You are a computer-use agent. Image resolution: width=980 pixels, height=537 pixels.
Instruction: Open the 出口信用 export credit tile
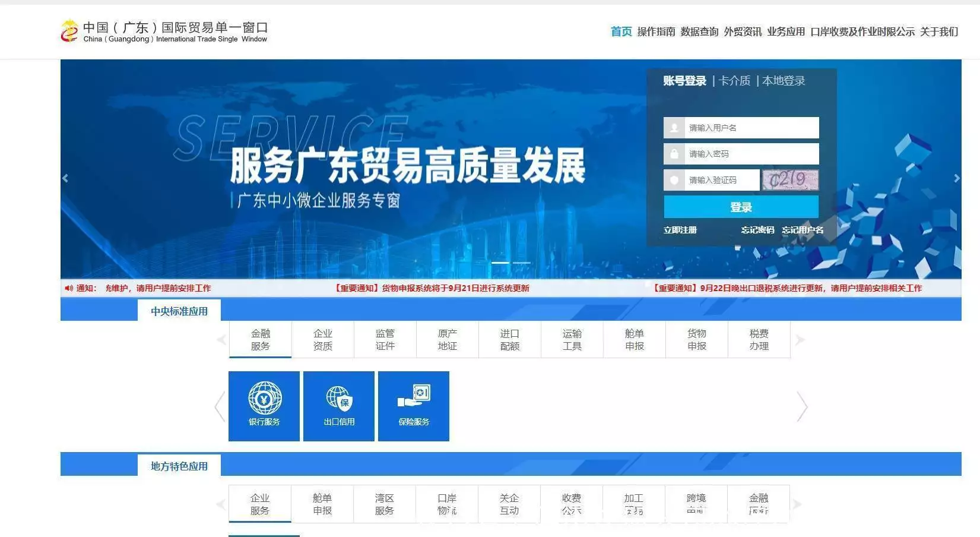coord(339,406)
